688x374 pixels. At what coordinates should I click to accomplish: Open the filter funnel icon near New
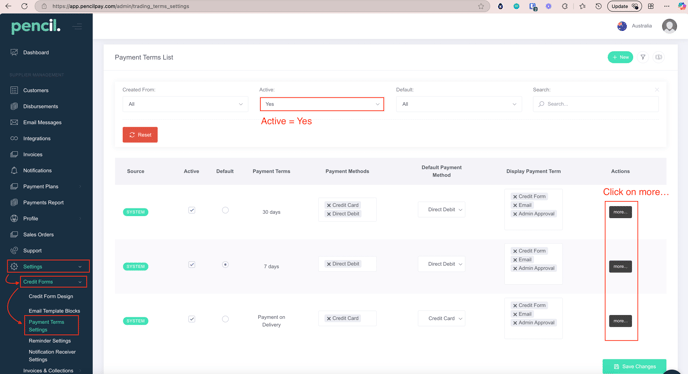tap(643, 57)
